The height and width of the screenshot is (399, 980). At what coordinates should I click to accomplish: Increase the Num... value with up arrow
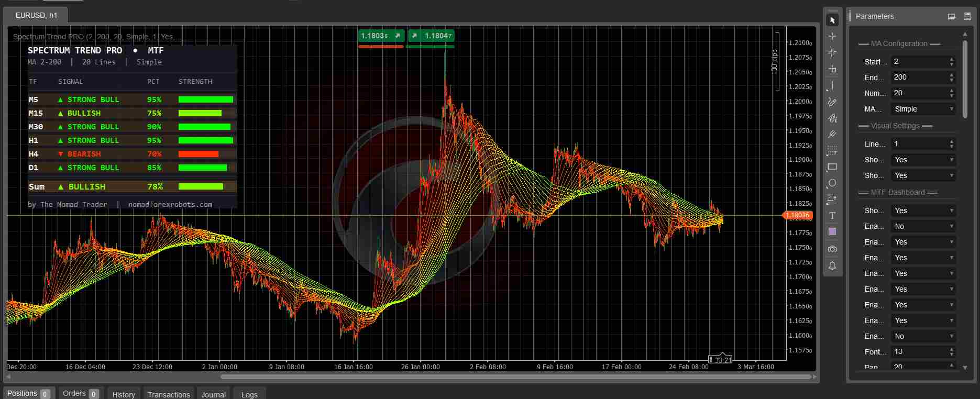coord(952,90)
